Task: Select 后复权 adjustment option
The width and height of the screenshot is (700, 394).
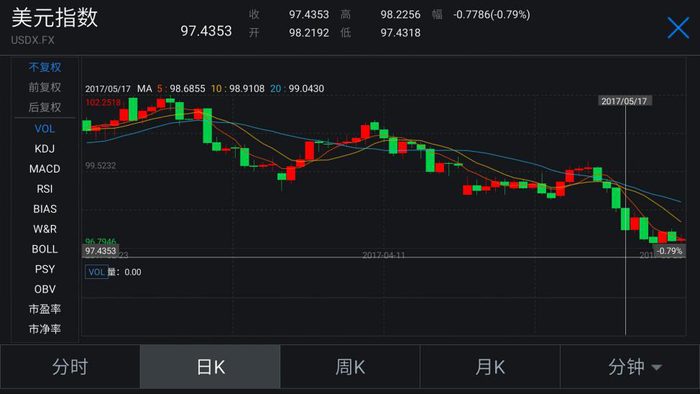Action: coord(45,108)
